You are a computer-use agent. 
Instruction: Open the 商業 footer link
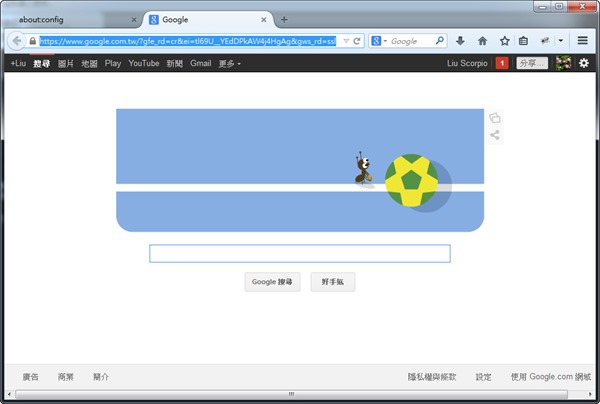66,377
